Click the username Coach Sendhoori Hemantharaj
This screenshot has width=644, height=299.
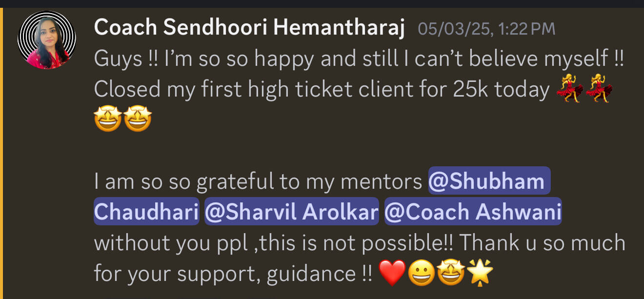click(x=249, y=28)
